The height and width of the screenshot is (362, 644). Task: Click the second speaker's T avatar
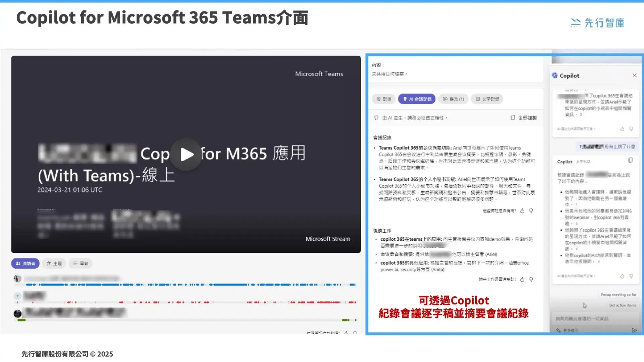(17, 296)
